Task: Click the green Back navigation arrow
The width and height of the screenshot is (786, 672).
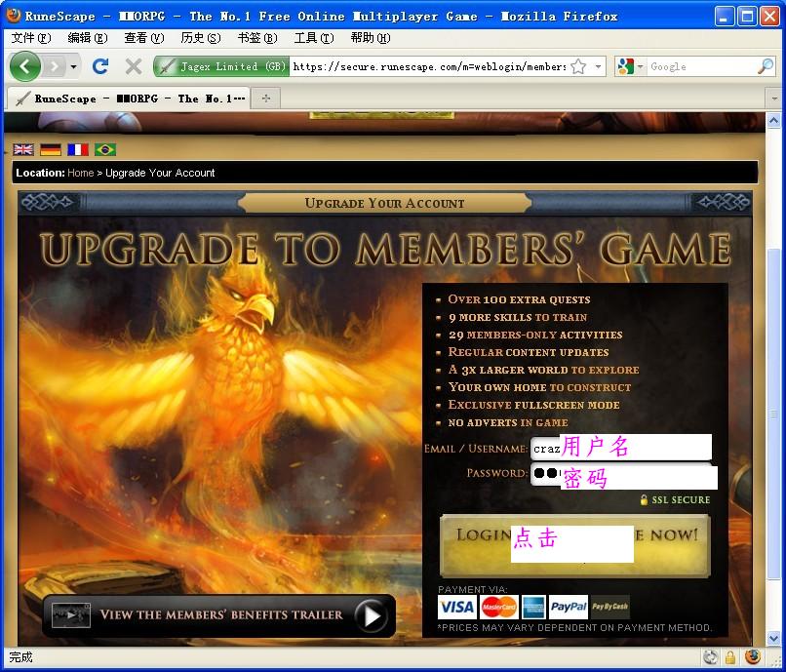Action: click(24, 66)
